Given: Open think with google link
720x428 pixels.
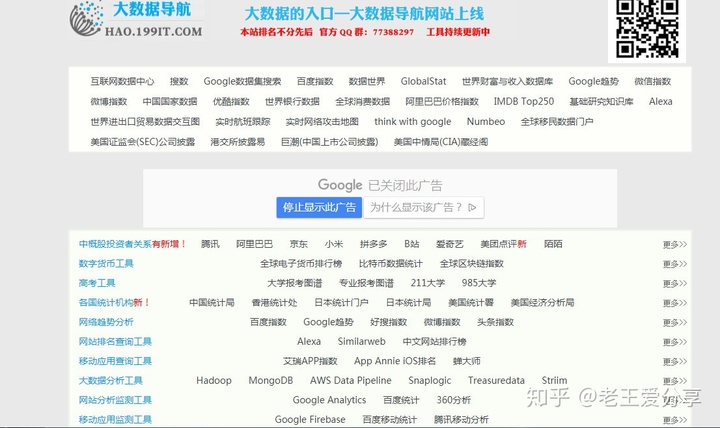Looking at the screenshot, I should click(413, 122).
